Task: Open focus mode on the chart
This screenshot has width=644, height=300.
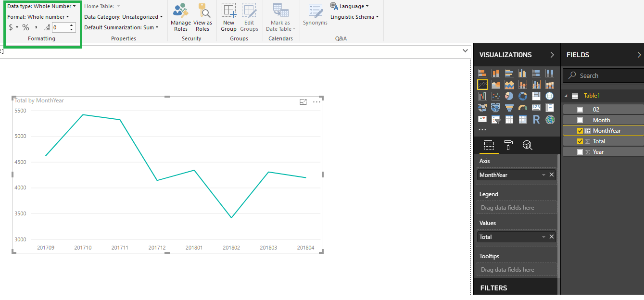Action: [303, 102]
